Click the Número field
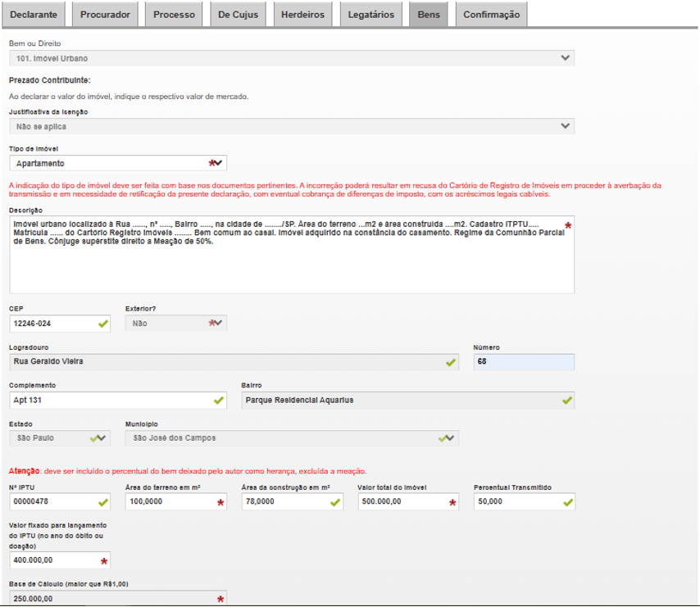The width and height of the screenshot is (700, 607). click(x=523, y=361)
